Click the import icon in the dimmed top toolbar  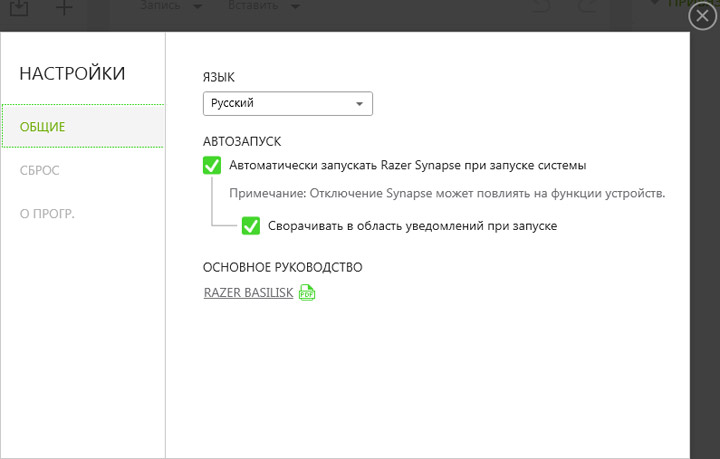pyautogui.click(x=21, y=8)
